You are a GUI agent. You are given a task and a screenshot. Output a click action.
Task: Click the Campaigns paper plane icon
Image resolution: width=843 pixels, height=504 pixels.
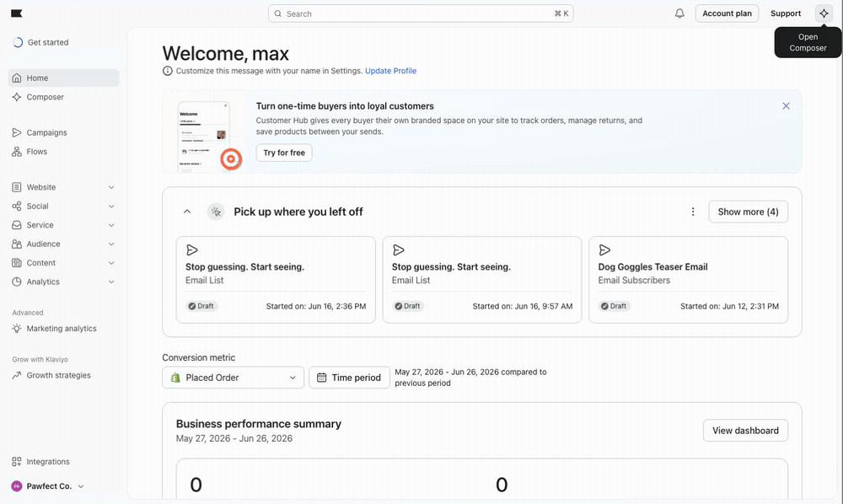pos(17,132)
